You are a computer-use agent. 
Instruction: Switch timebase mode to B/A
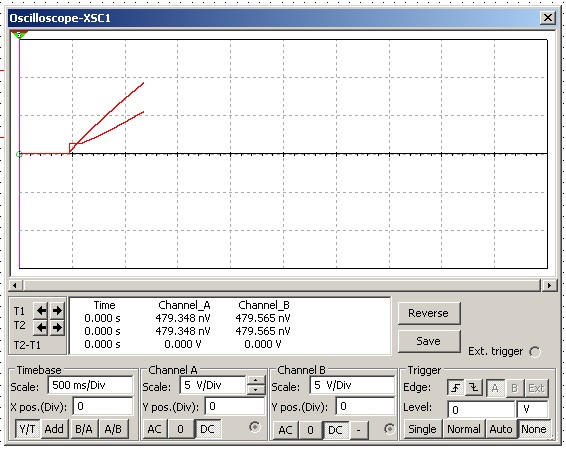[84, 429]
